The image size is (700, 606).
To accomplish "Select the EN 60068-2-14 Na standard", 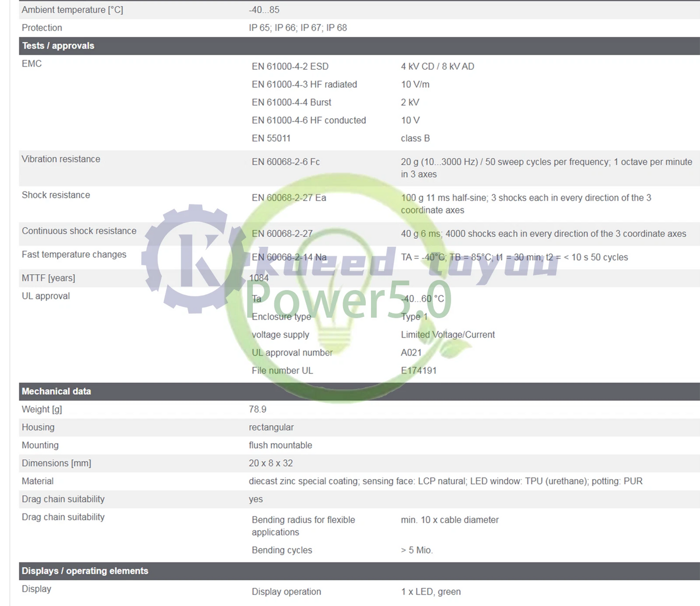I will 289,257.
